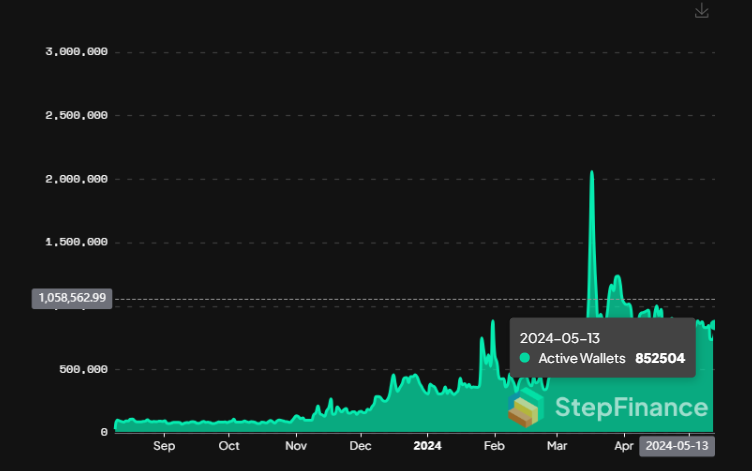Click the Feb x-axis label
Screen dimensions: 752x471
[494, 446]
